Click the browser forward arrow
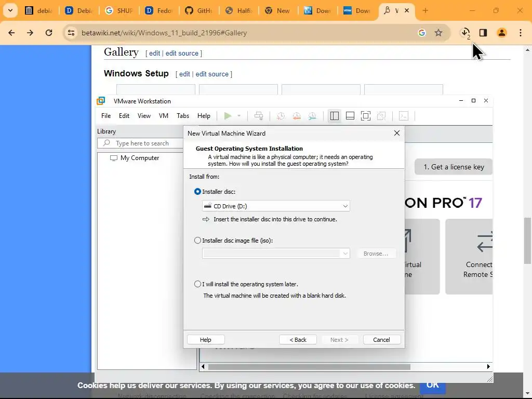The image size is (532, 399). (x=30, y=33)
